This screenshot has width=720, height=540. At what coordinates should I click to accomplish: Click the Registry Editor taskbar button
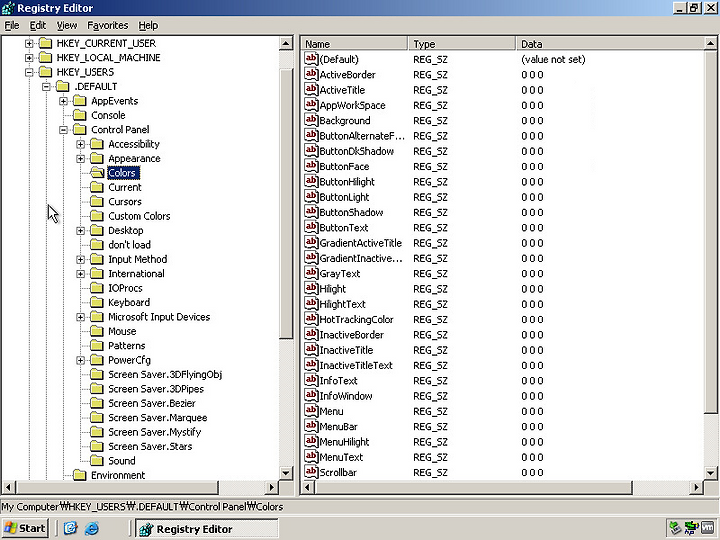pos(206,529)
